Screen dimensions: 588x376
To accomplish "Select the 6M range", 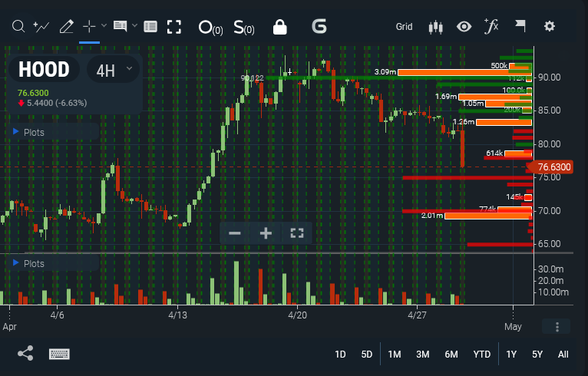I will pyautogui.click(x=451, y=355).
